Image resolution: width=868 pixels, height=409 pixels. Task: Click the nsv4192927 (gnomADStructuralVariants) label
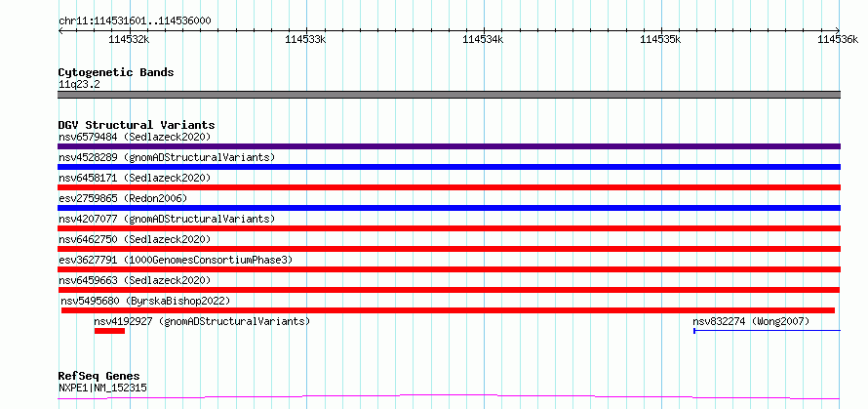pos(202,321)
